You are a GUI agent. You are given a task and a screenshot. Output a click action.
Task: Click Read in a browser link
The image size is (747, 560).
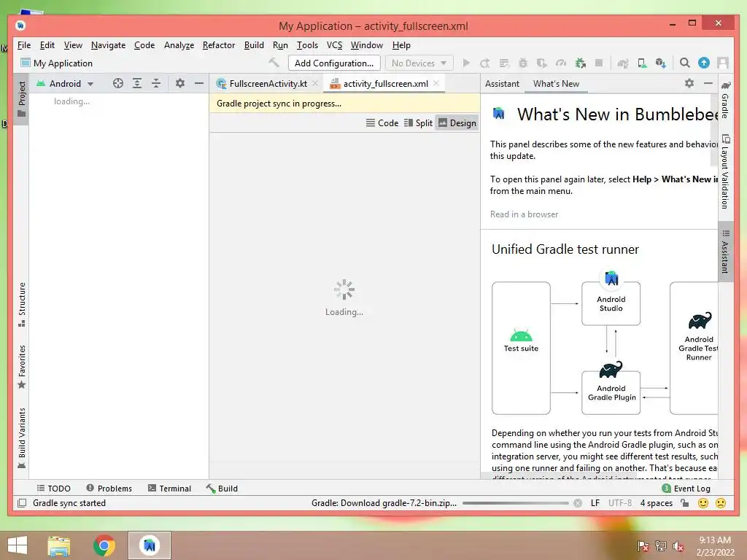click(x=524, y=214)
